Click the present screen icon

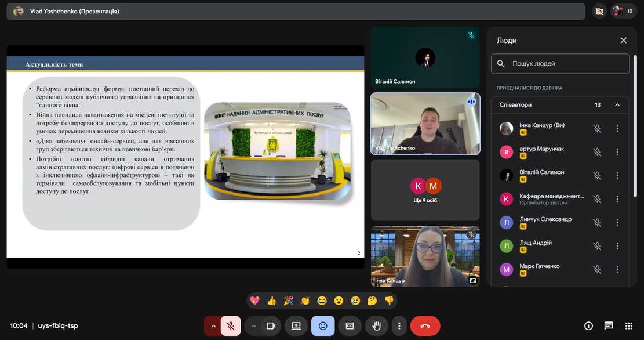tap(296, 326)
